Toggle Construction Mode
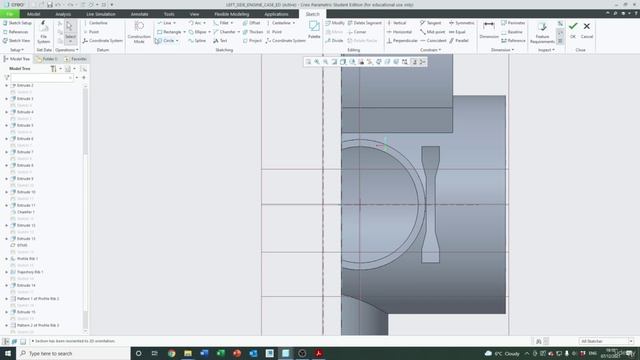Screen dimensions: 640x360 (139, 32)
